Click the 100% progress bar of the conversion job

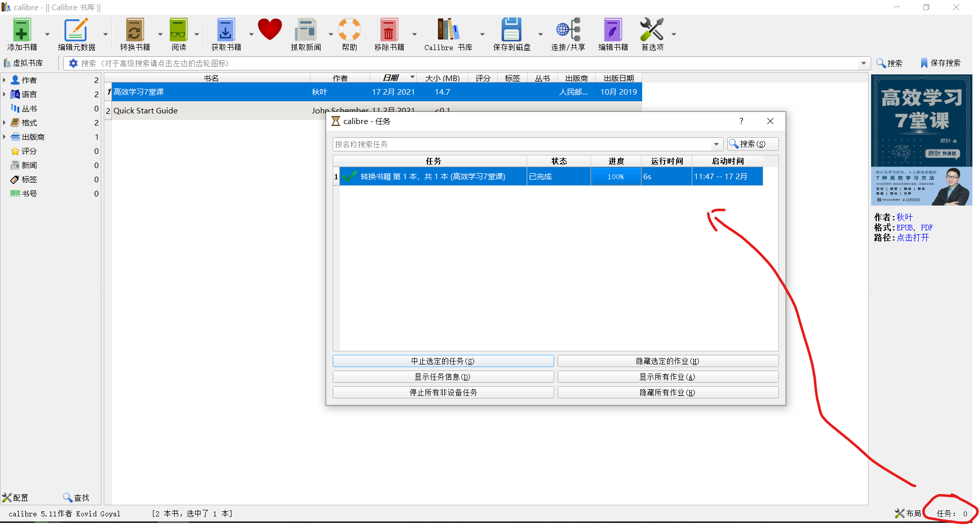tap(615, 176)
